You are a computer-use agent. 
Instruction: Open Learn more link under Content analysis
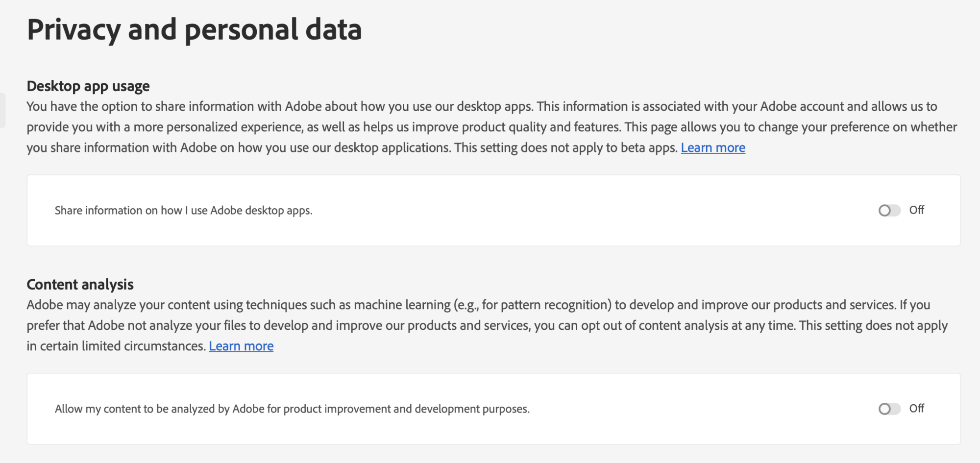click(x=241, y=346)
